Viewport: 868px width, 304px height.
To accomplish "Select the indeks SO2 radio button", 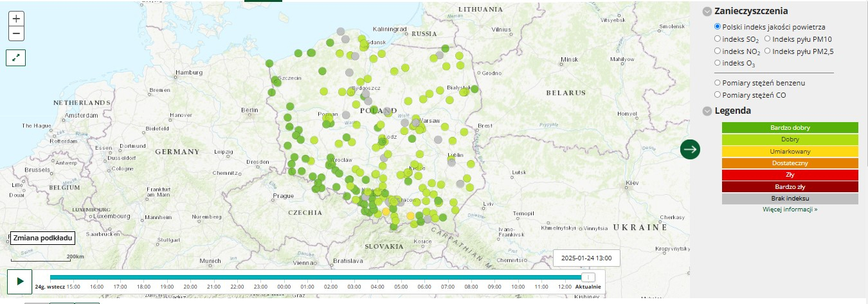I will pyautogui.click(x=718, y=39).
